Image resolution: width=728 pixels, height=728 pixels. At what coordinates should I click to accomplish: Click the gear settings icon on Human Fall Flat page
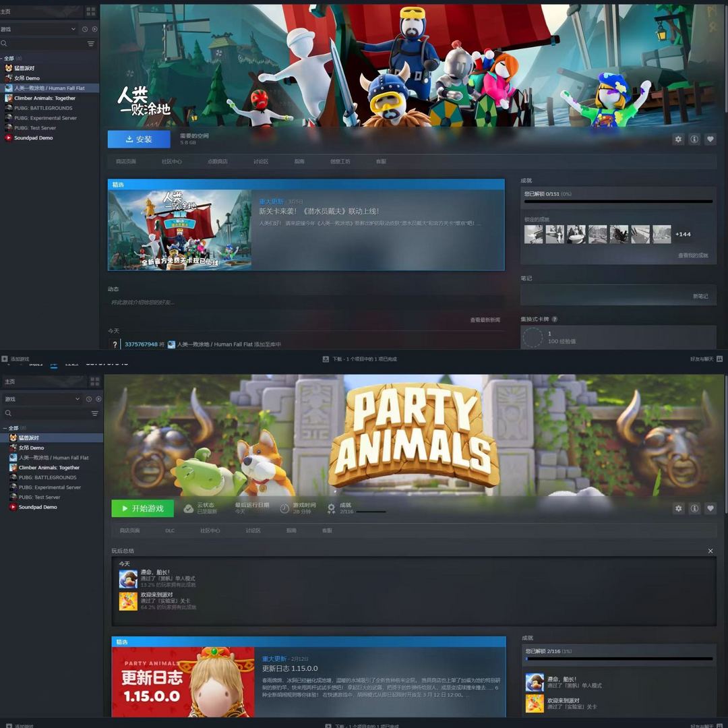(x=678, y=140)
